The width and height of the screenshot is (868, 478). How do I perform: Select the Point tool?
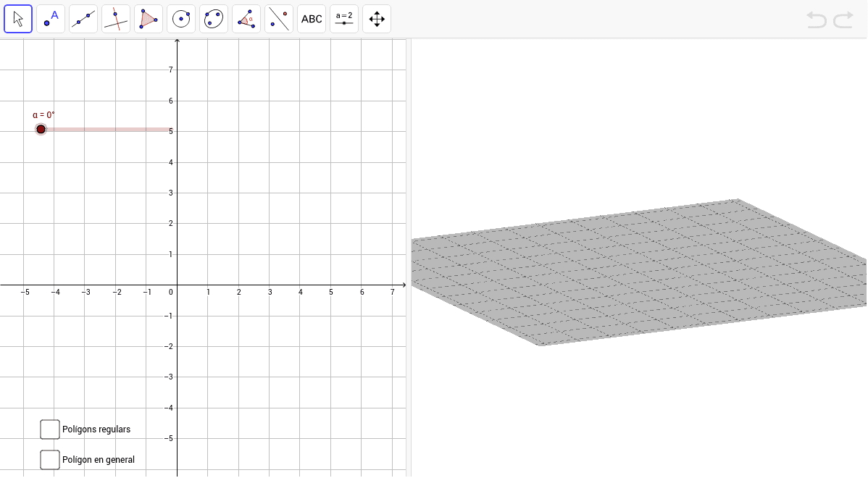[51, 19]
